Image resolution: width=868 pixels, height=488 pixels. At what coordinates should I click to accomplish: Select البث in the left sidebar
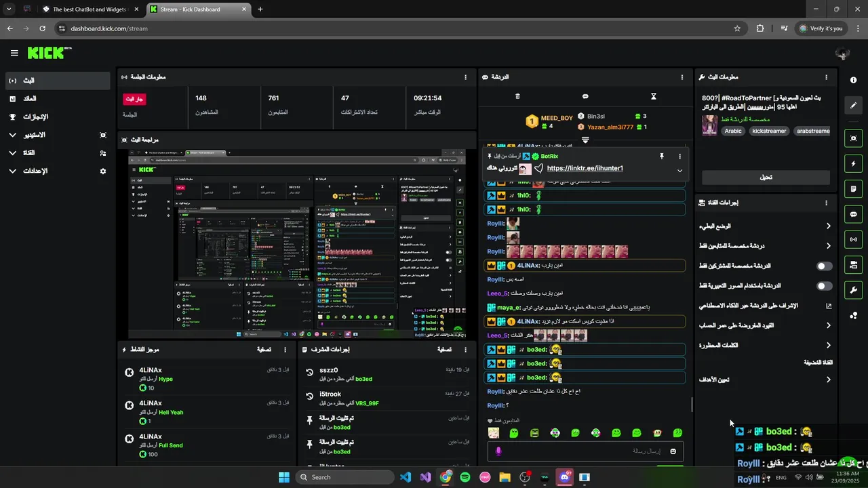(x=57, y=81)
